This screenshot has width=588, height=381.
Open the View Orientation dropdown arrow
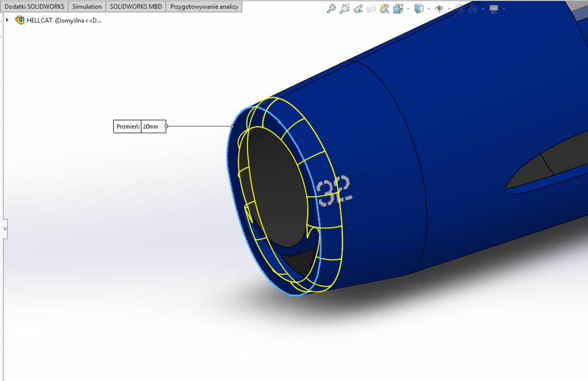click(x=408, y=9)
